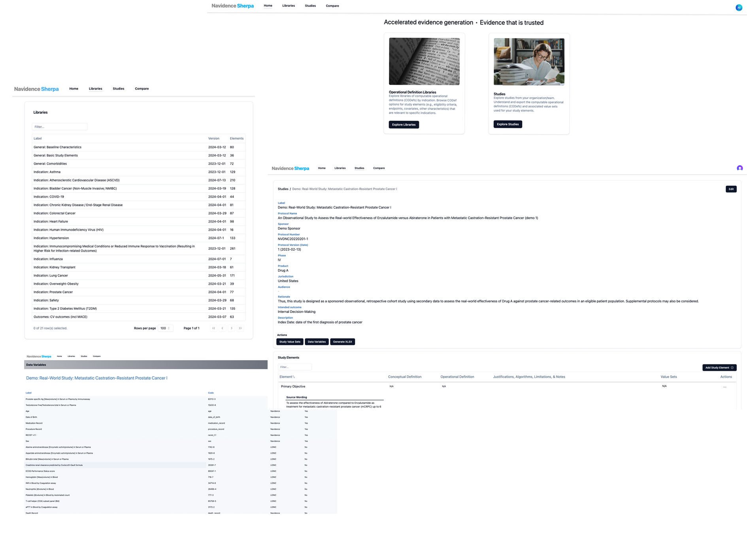
Task: Jump to last page with double-chevron icon
Action: click(x=240, y=328)
